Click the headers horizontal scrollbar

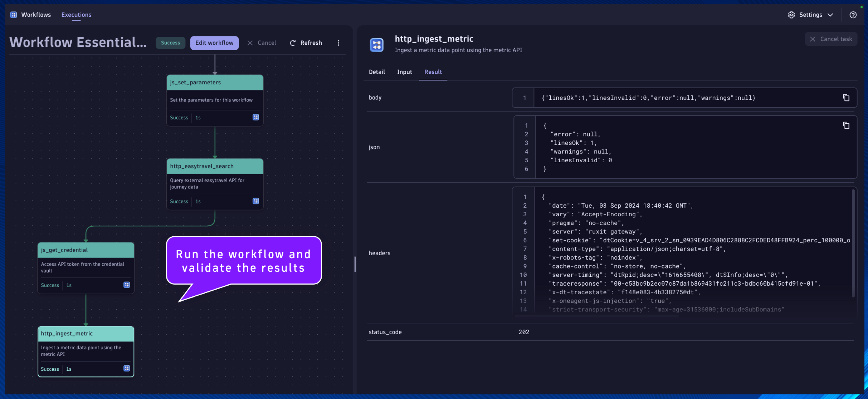pos(597,316)
